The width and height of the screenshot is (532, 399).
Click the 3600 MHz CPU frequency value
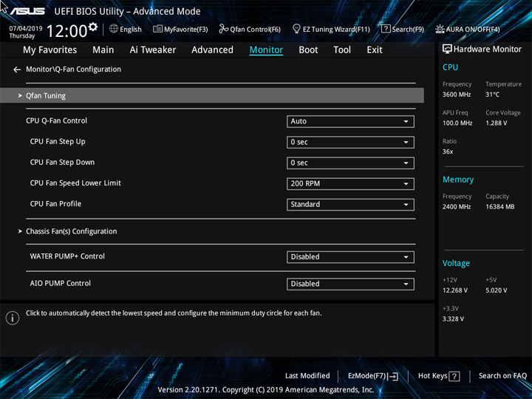click(457, 95)
